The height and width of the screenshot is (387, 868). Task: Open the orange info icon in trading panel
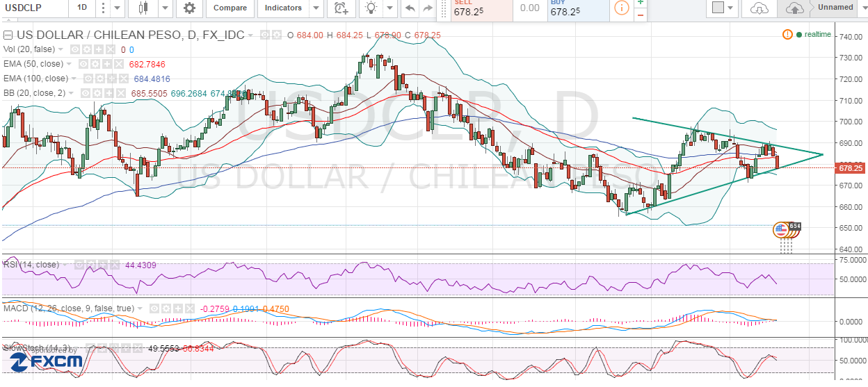pos(621,8)
